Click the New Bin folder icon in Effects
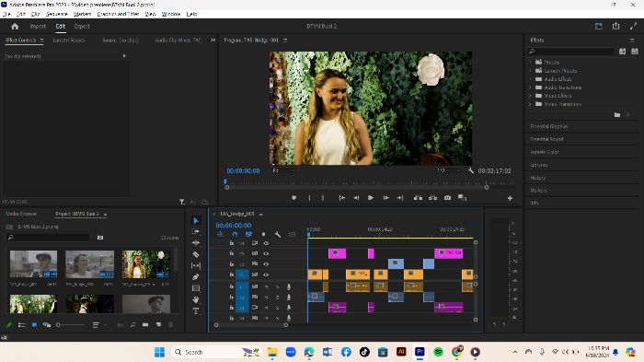 [x=617, y=115]
